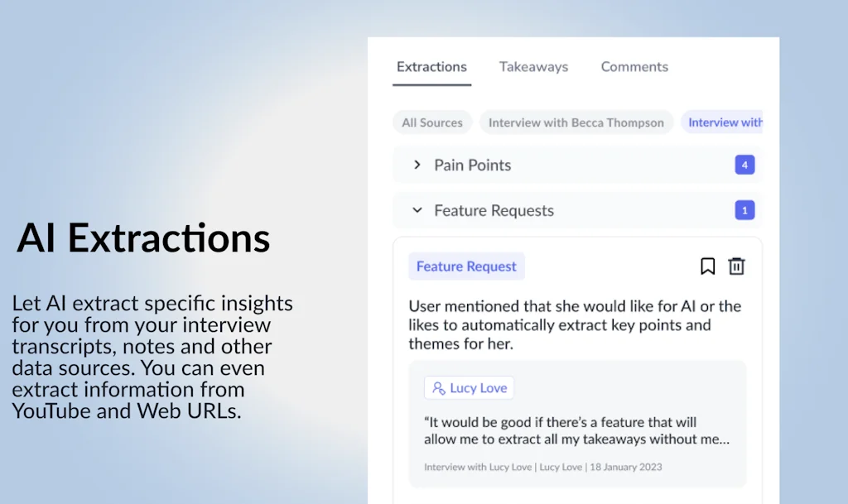The width and height of the screenshot is (848, 504).
Task: Click the chevron next to Feature Requests
Action: coord(417,210)
